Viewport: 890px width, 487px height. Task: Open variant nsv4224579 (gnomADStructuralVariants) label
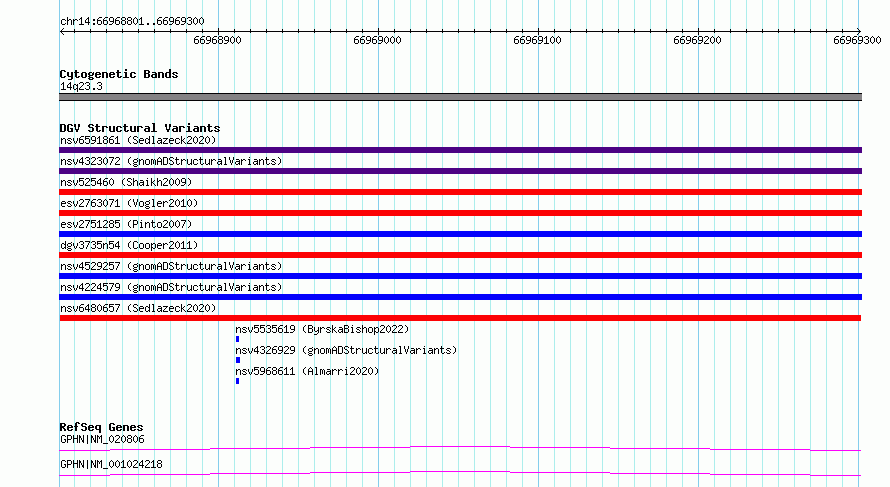[x=171, y=287]
